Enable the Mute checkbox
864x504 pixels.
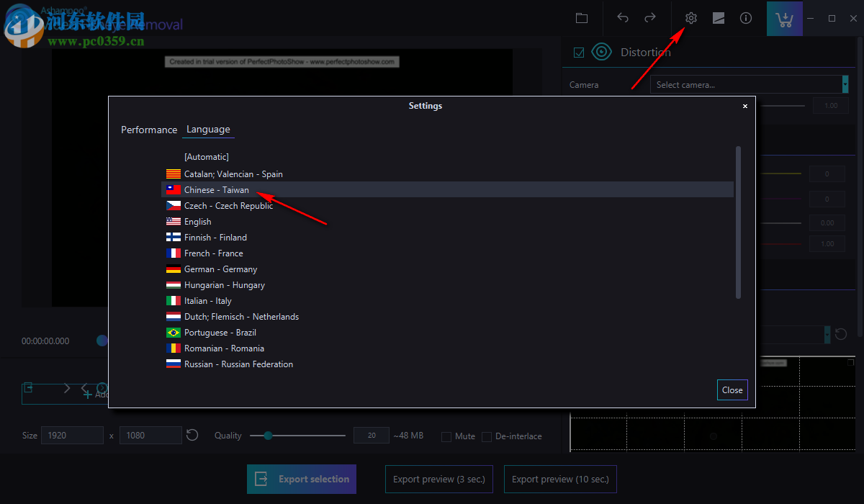coord(446,436)
